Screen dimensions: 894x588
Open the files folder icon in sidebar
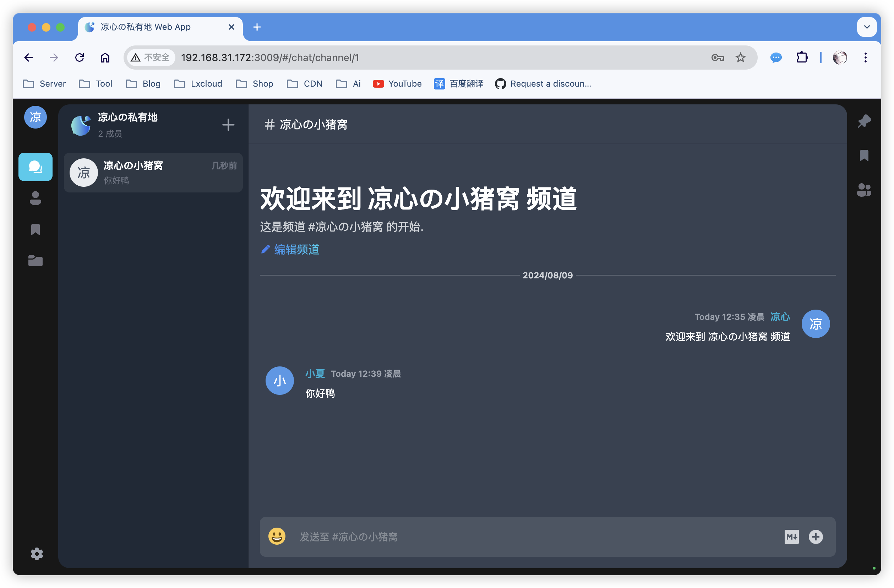pos(35,260)
